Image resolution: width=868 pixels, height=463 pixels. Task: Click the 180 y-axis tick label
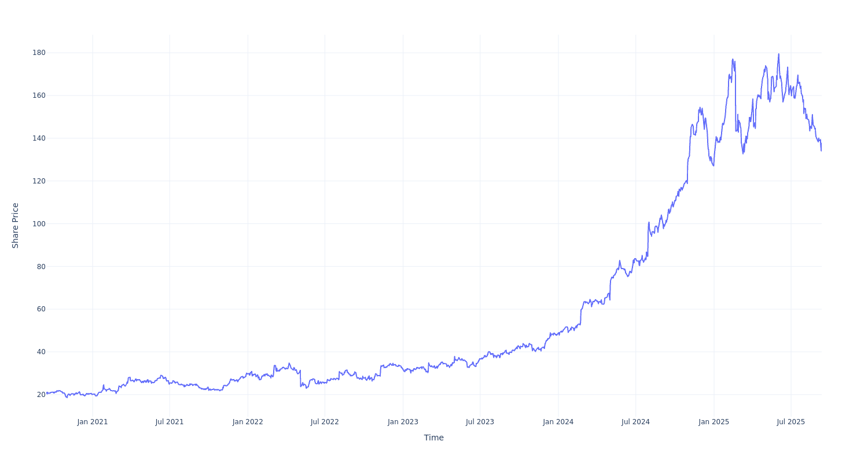(x=39, y=53)
